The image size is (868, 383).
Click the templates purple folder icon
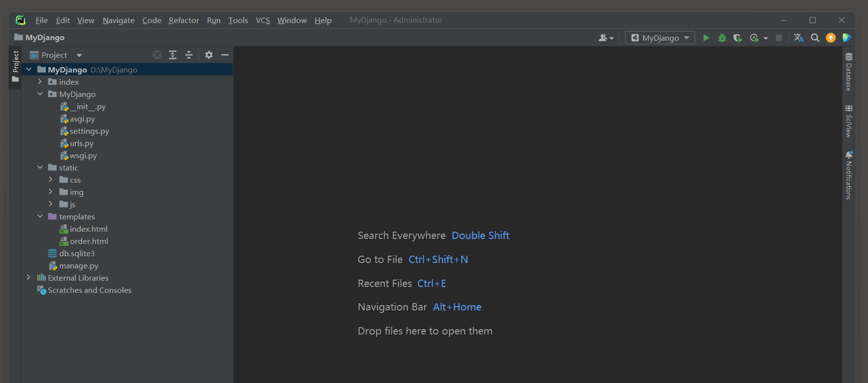click(x=52, y=216)
